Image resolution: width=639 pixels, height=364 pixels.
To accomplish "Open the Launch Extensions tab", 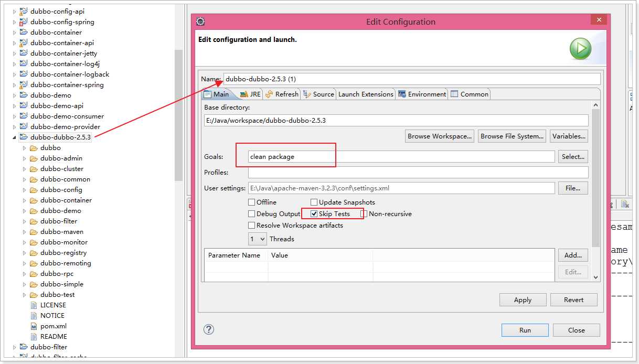I will [x=366, y=94].
